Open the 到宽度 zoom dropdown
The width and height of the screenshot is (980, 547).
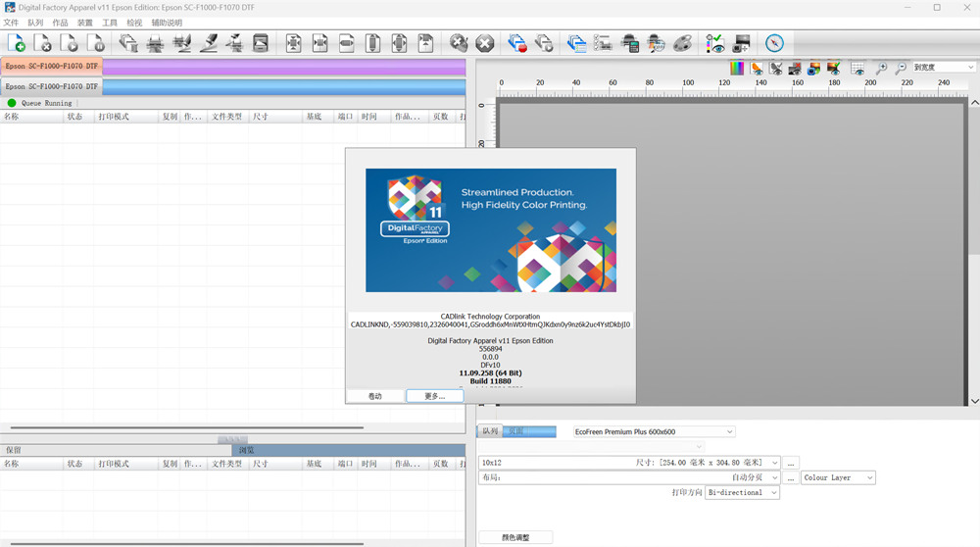tap(943, 67)
